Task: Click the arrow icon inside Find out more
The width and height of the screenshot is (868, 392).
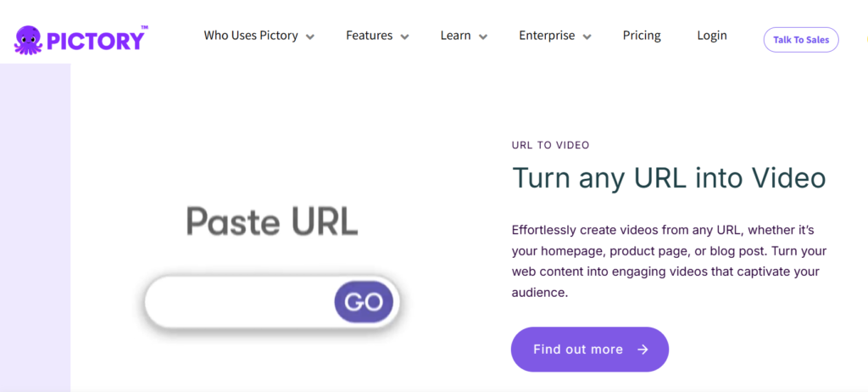Action: tap(643, 350)
